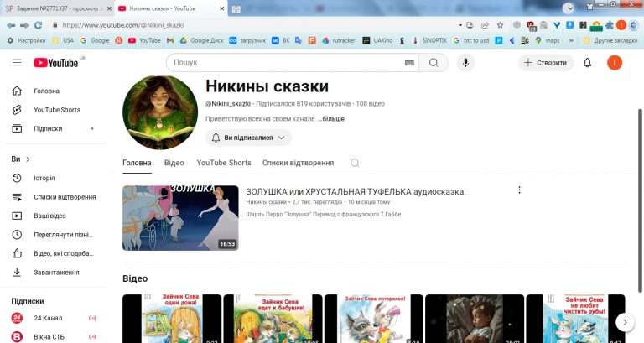
Task: Open Зайчик Сева не любит чистить зубы thumbnail
Action: 576,319
